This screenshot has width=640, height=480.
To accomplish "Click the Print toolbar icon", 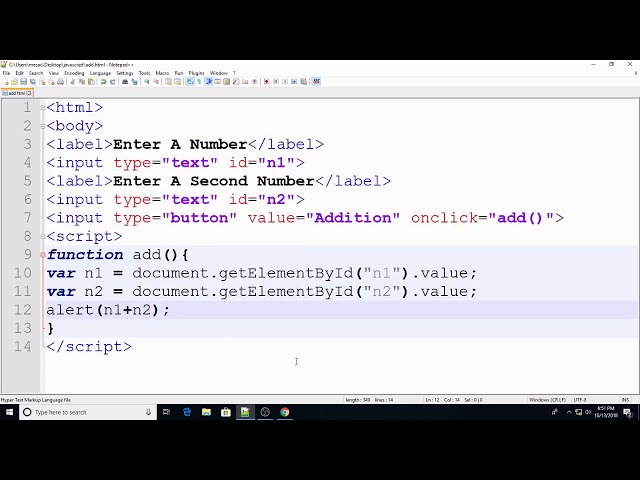I will [60, 82].
